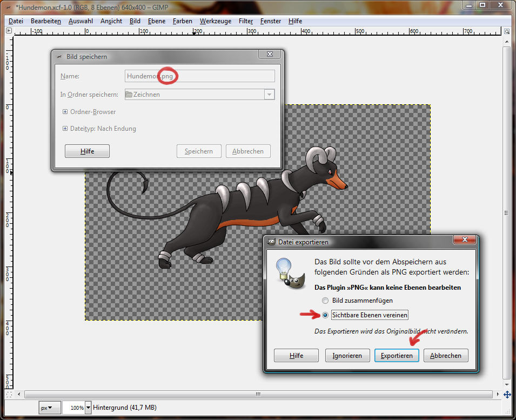Click Abbrechen in Datei exportieren dialog

click(x=446, y=356)
